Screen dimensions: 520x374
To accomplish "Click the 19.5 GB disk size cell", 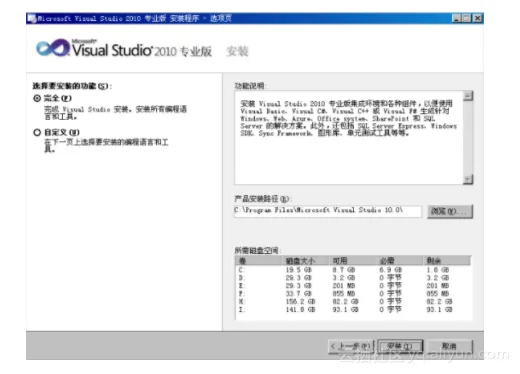I will click(299, 270).
